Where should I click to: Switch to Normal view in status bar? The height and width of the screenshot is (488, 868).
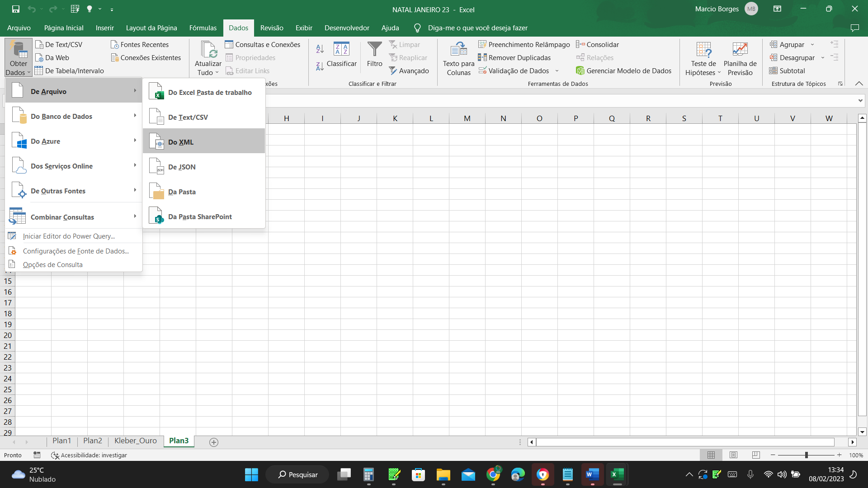(x=711, y=455)
